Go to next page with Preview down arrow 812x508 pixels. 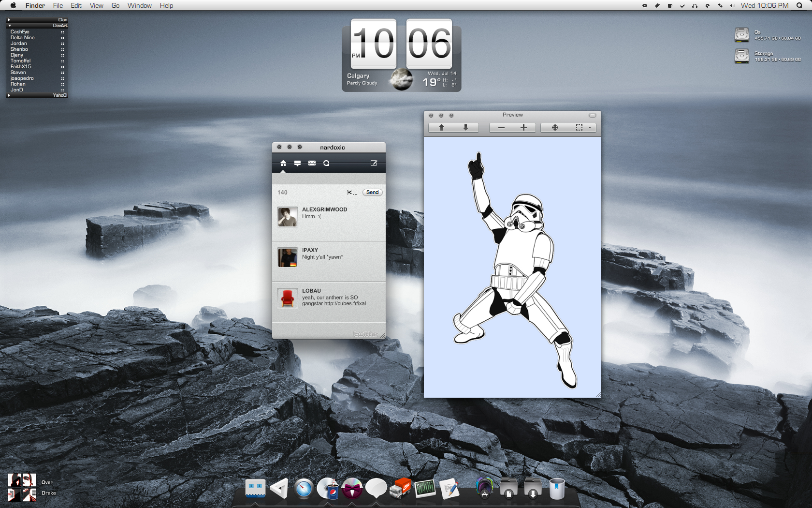[466, 127]
